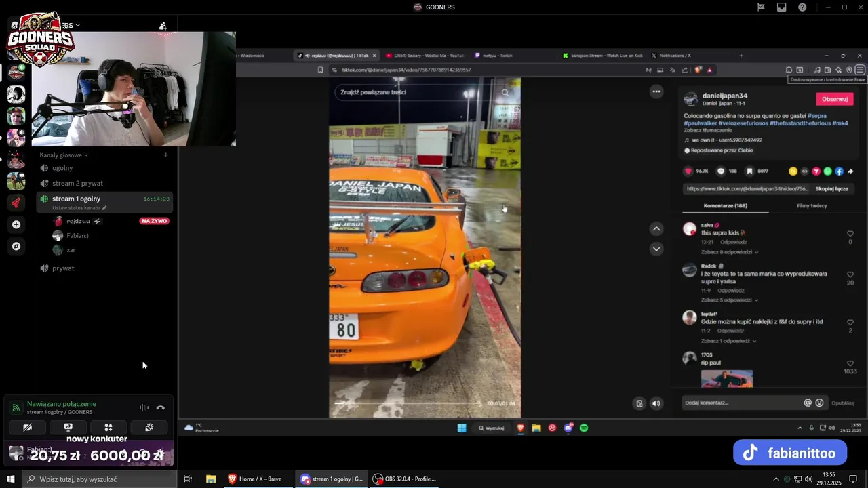This screenshot has width=868, height=488.
Task: Collapse the Kanały głosowe category
Action: (x=64, y=155)
